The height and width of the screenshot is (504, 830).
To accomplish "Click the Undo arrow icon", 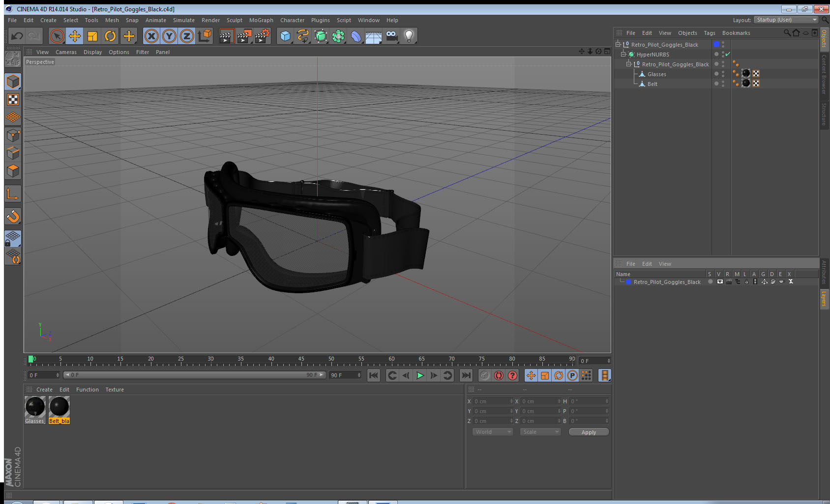I will click(17, 36).
